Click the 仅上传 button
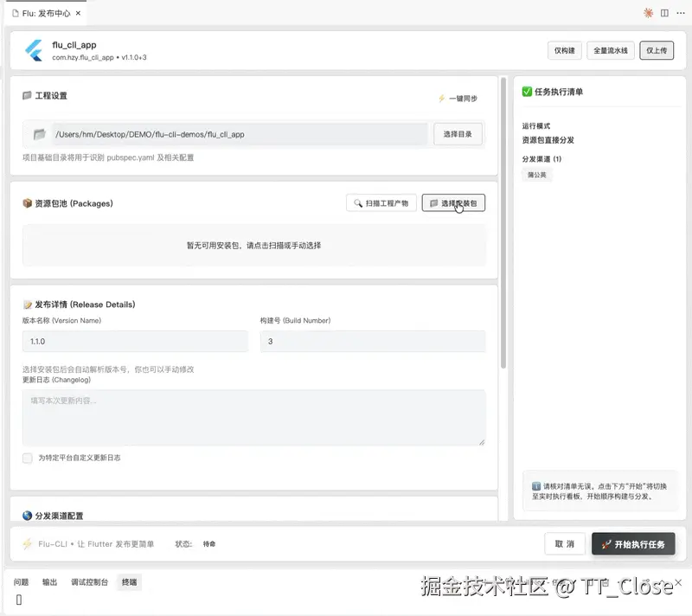 pos(657,50)
